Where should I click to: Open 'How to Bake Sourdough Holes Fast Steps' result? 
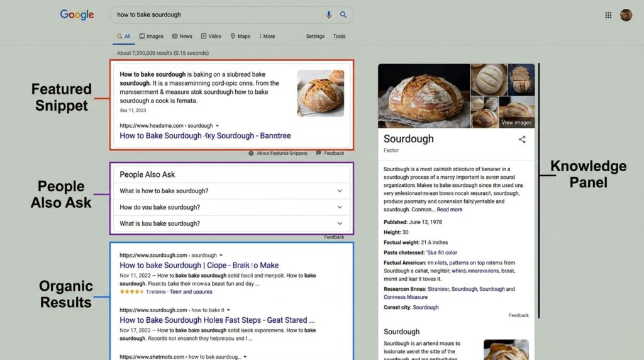(x=217, y=320)
